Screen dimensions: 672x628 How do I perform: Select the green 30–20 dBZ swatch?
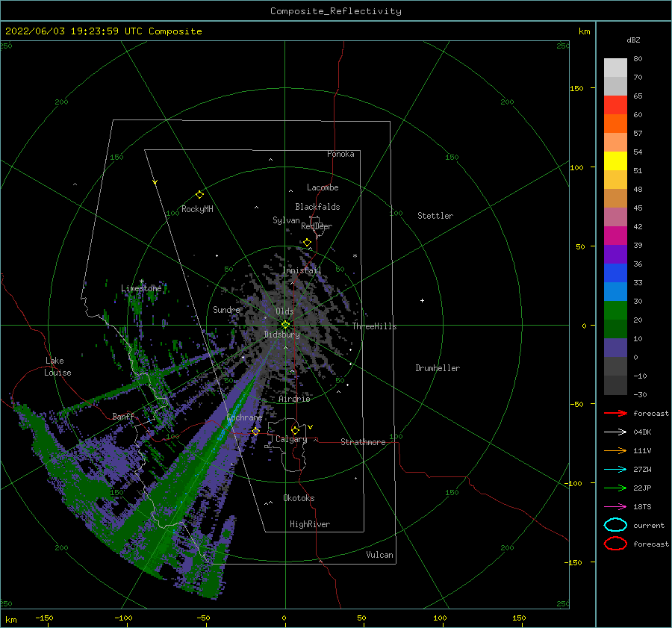(x=615, y=311)
